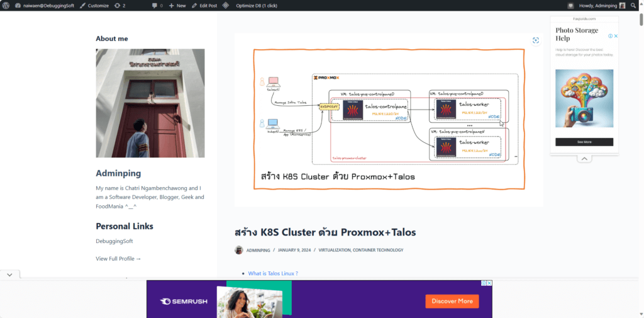This screenshot has height=318, width=644.
Task: Close the Photo Storage Help ad
Action: (x=616, y=36)
